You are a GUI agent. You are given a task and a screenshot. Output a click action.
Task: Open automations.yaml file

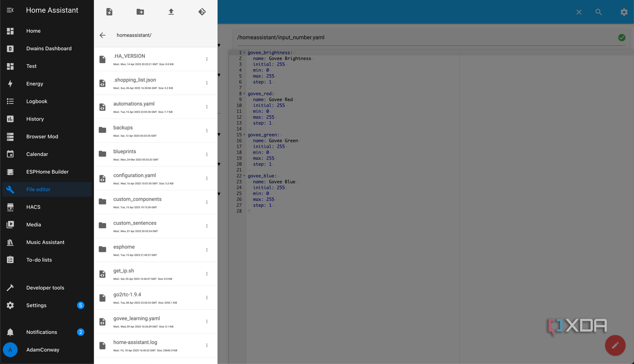tap(156, 107)
